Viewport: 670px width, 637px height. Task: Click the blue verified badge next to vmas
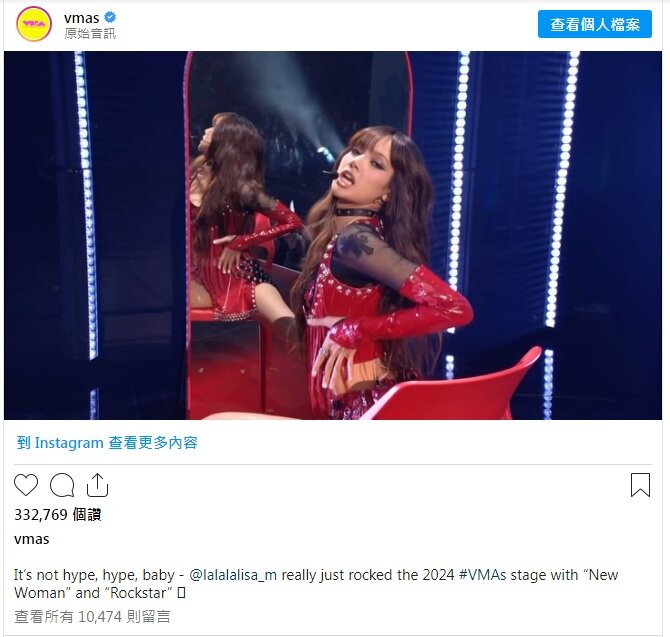[110, 18]
